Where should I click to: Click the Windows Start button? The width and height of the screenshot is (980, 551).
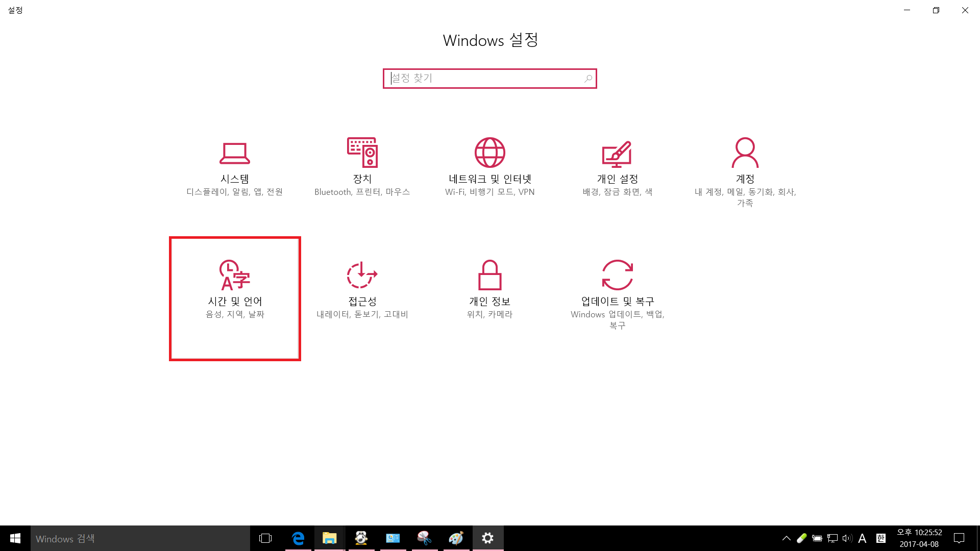[x=15, y=538]
